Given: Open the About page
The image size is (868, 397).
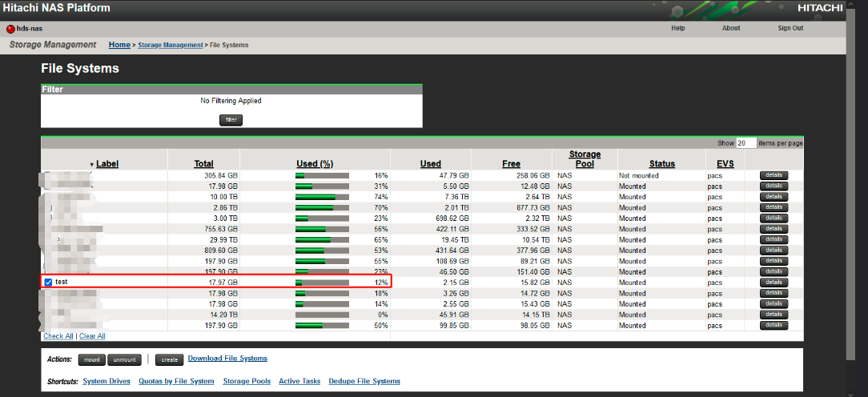Looking at the screenshot, I should [x=731, y=28].
